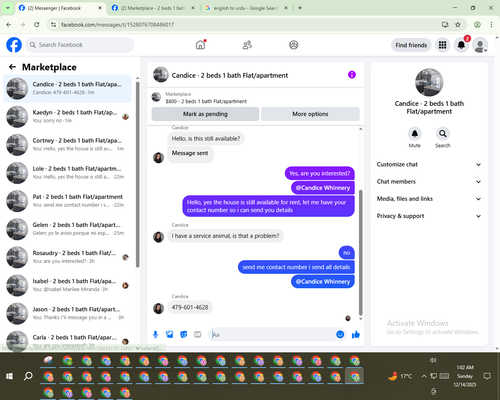The height and width of the screenshot is (400, 500).
Task: Click the 479-601-4628 message bubble
Action: click(x=190, y=307)
